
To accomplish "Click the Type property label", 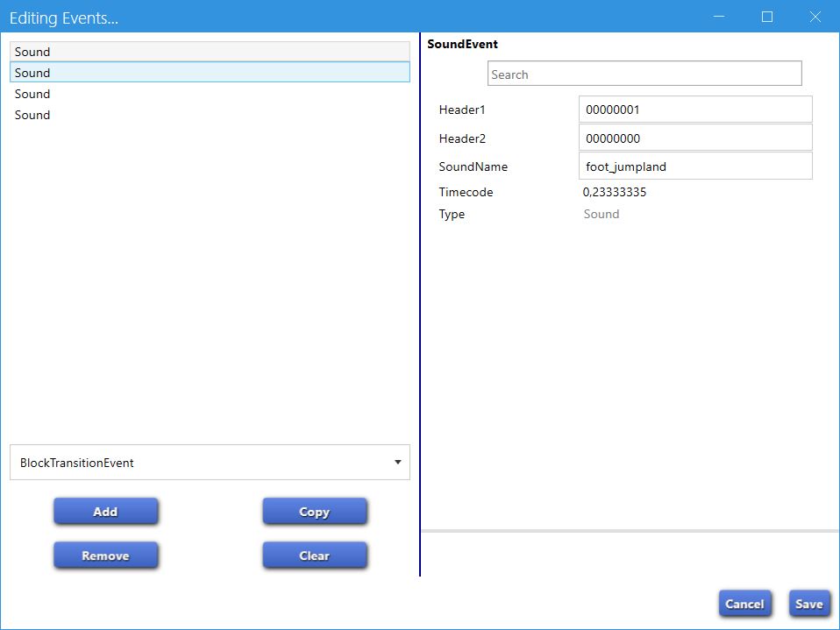I will (x=452, y=214).
